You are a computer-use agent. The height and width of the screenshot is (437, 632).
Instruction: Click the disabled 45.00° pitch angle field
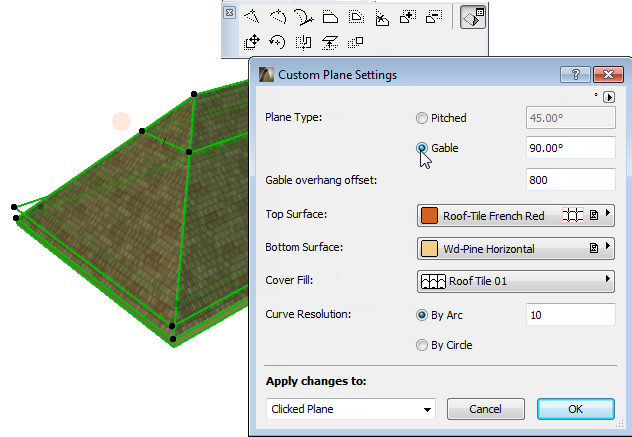point(570,118)
